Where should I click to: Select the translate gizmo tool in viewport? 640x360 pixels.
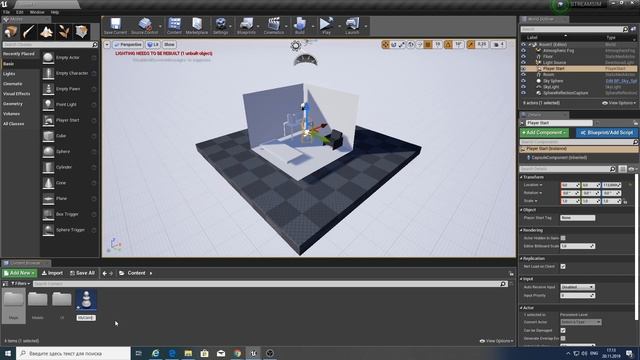coord(385,44)
